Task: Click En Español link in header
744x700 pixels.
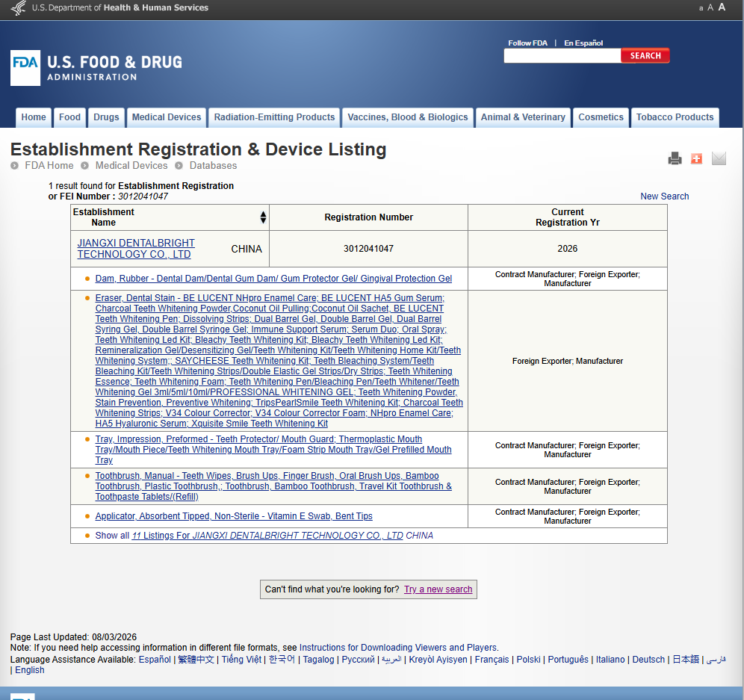Action: click(x=583, y=43)
